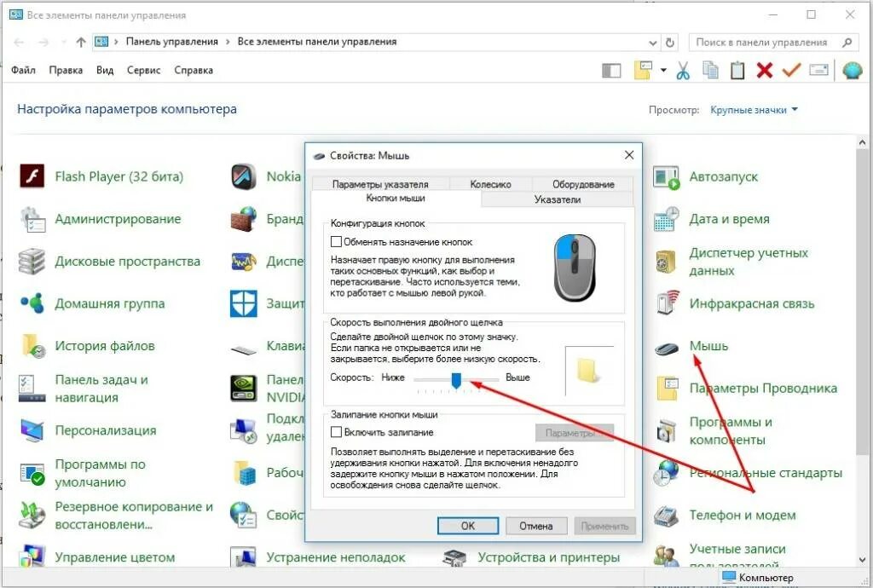Image resolution: width=873 pixels, height=588 pixels.
Task: Open the address bar history dropdown arrow
Action: [x=652, y=43]
